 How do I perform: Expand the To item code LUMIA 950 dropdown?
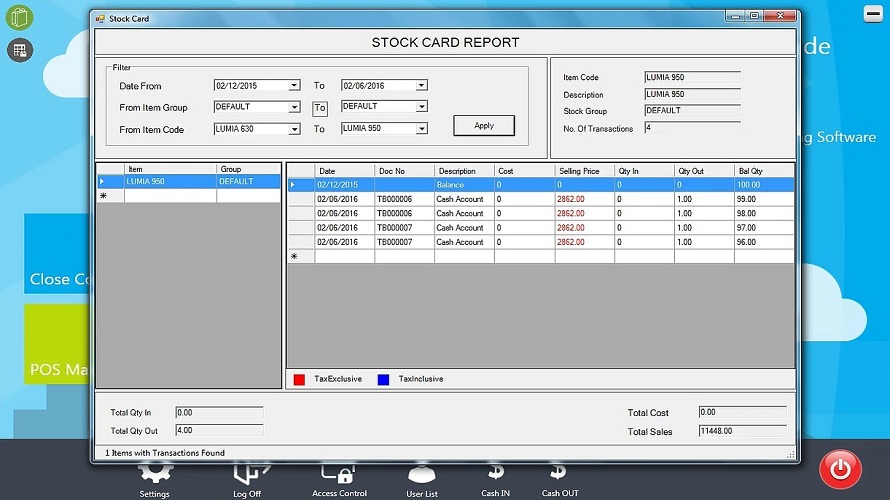[x=421, y=129]
